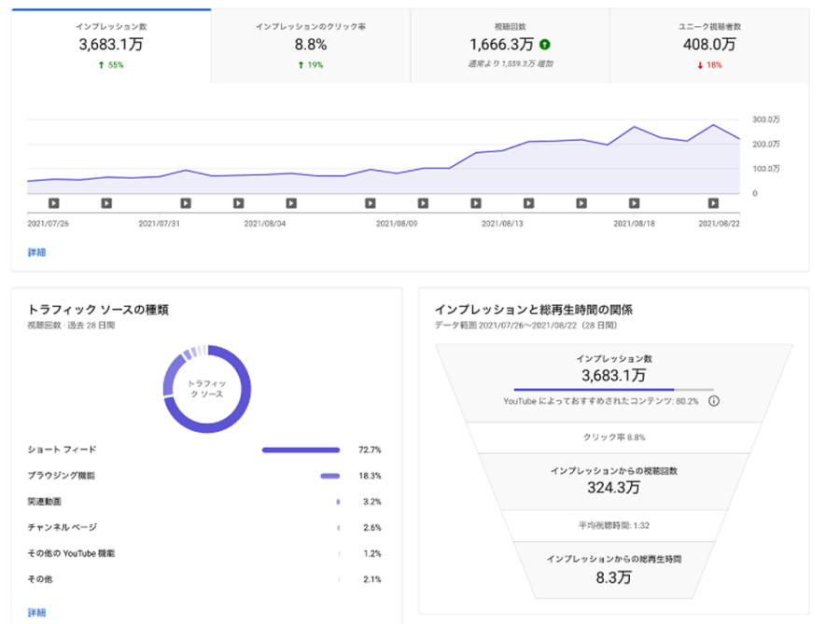Click the トラフィック ソース donut chart
Viewport: 840px width, 624px height.
[206, 389]
